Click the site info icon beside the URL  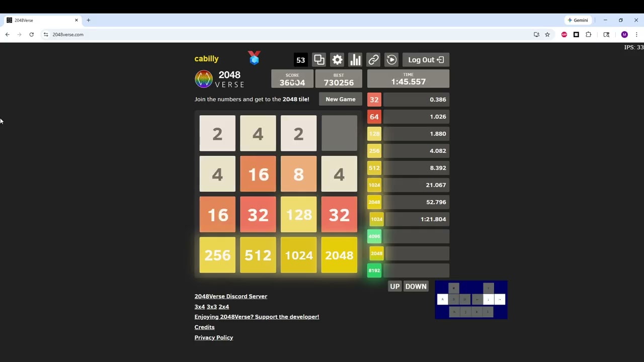coord(46,35)
